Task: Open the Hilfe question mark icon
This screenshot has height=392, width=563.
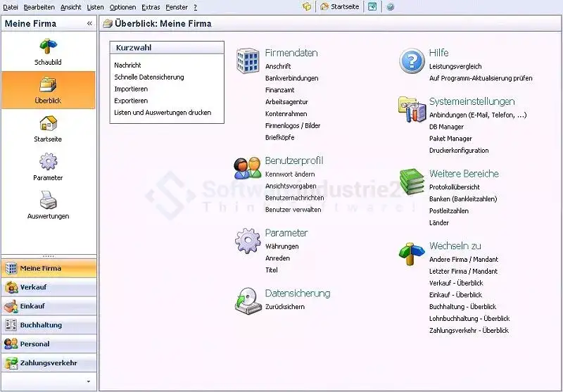Action: pyautogui.click(x=412, y=61)
